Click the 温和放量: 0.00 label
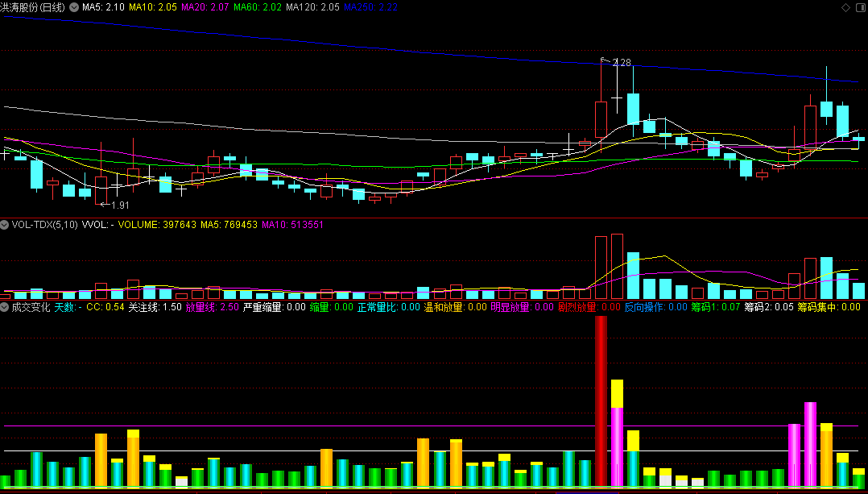This screenshot has width=868, height=494. coord(456,307)
